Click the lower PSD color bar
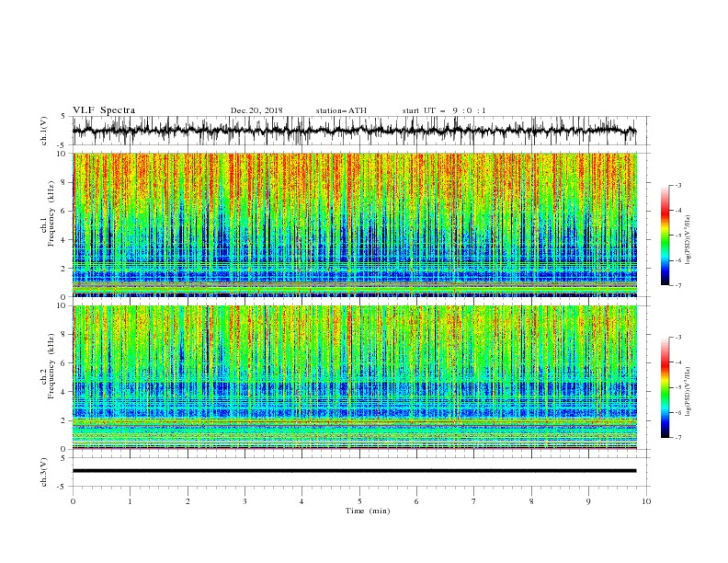 (x=665, y=387)
